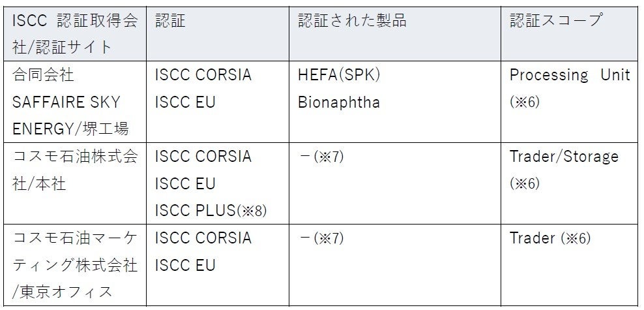Image resolution: width=644 pixels, height=310 pixels.
Task: Click the コスモ石油マーケティング株式会社 company cell
Action: tap(76, 265)
